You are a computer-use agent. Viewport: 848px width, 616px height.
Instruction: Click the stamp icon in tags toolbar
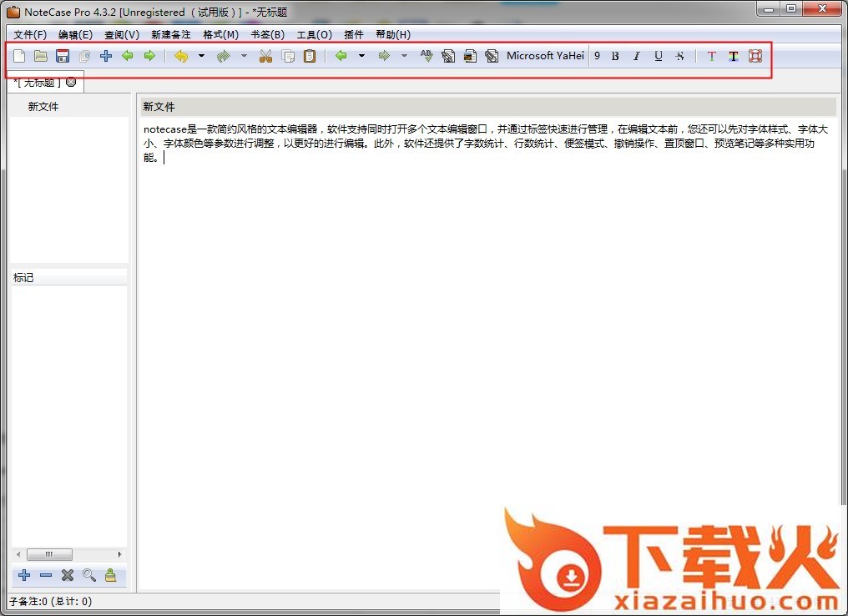[111, 575]
